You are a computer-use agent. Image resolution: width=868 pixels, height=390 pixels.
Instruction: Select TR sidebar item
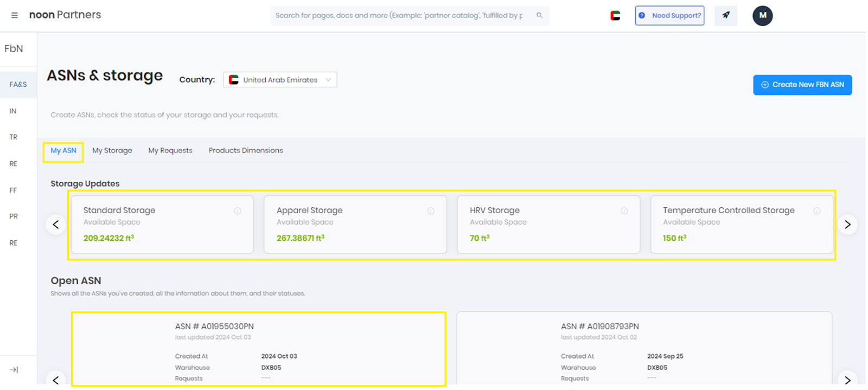pyautogui.click(x=14, y=137)
